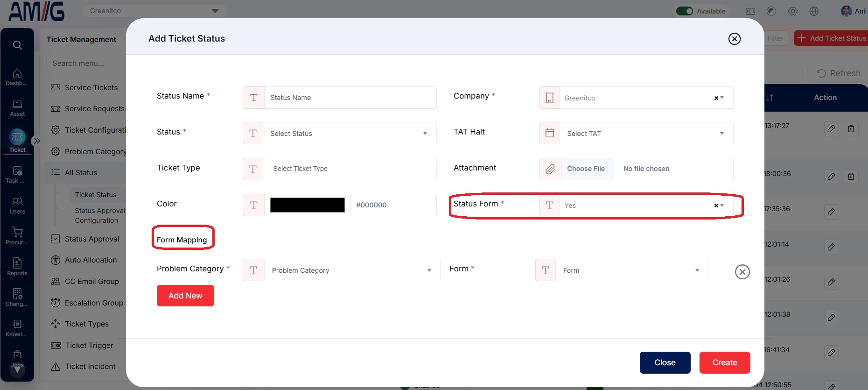Clear the Greenitco selection in Company field
Image resolution: width=868 pixels, height=390 pixels.
[x=716, y=98]
